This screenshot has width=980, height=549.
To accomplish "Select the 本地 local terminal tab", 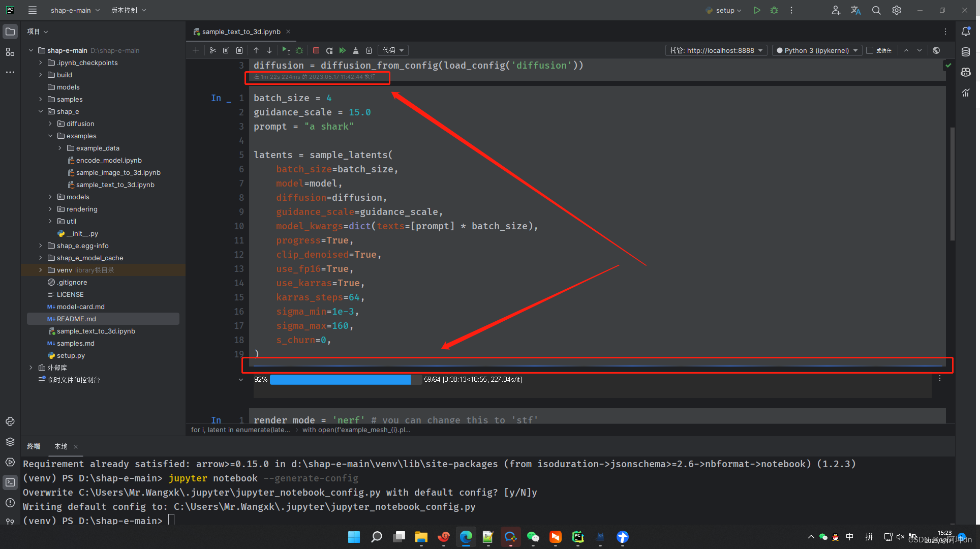I will (x=61, y=446).
